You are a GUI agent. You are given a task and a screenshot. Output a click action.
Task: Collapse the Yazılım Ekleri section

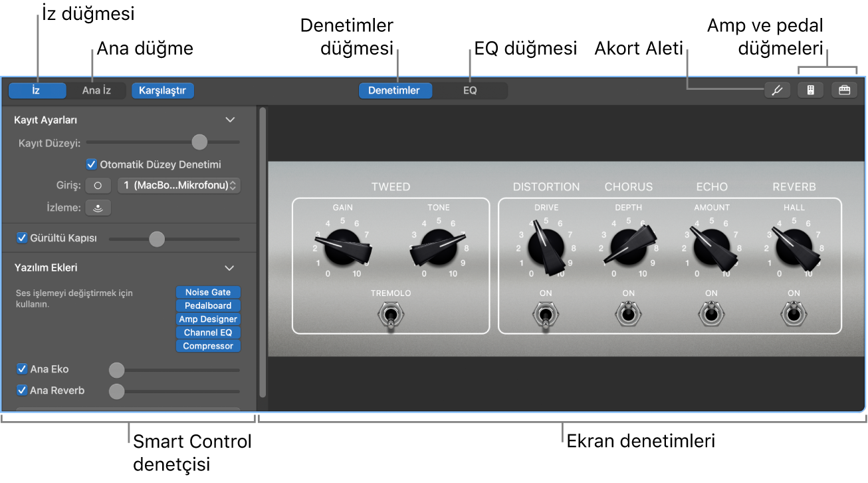(231, 267)
